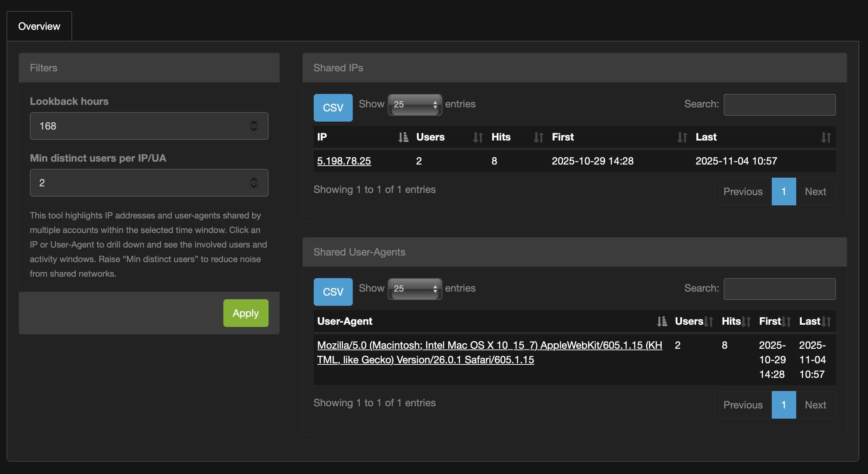Sort Shared IPs by Last sort icon
The height and width of the screenshot is (474, 868).
pos(826,137)
